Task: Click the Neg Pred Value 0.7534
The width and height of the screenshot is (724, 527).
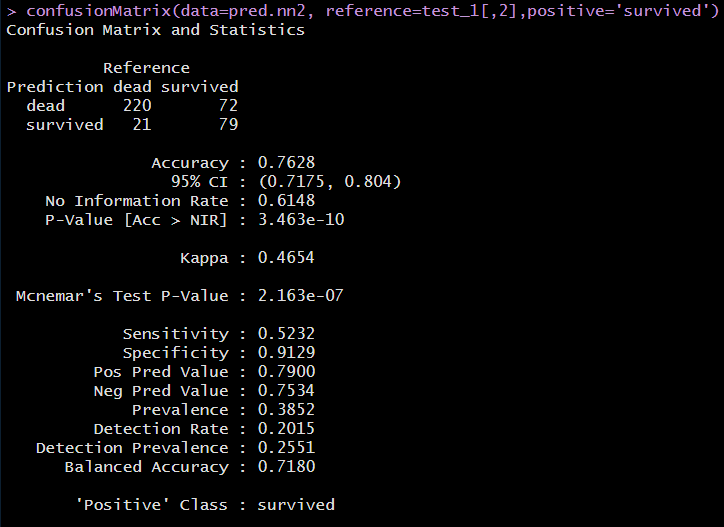Action: pyautogui.click(x=286, y=390)
